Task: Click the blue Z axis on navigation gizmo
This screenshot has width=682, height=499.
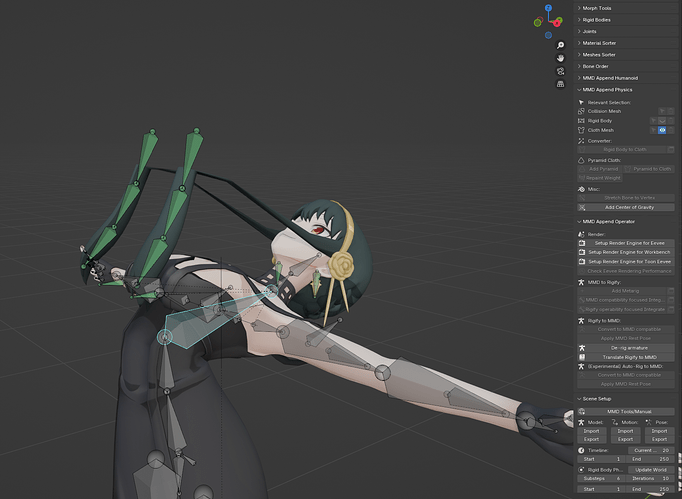Action: 548,8
